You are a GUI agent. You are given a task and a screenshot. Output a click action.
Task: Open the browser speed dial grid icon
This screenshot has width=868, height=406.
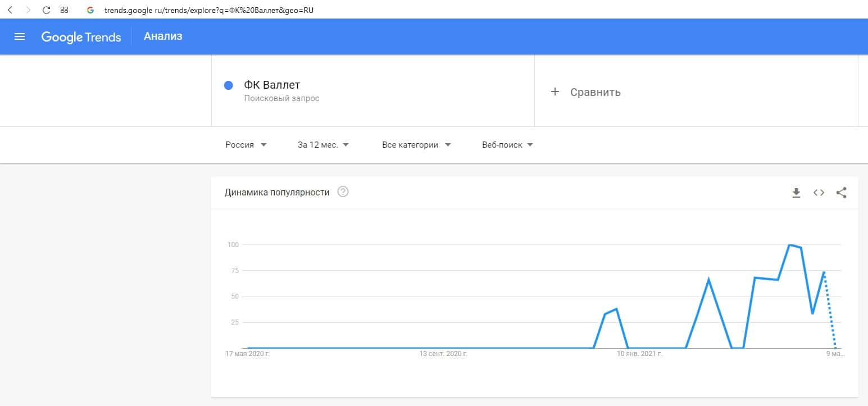[64, 10]
